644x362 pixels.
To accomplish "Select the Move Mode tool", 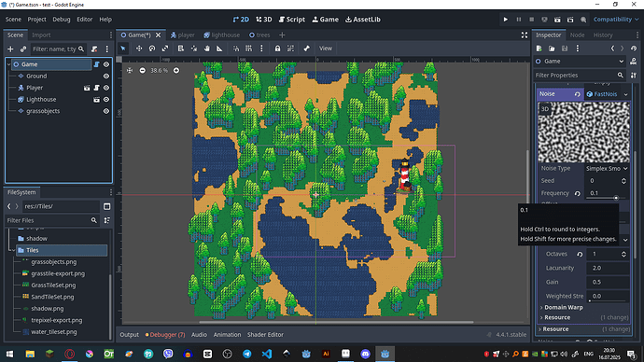I will click(x=139, y=49).
